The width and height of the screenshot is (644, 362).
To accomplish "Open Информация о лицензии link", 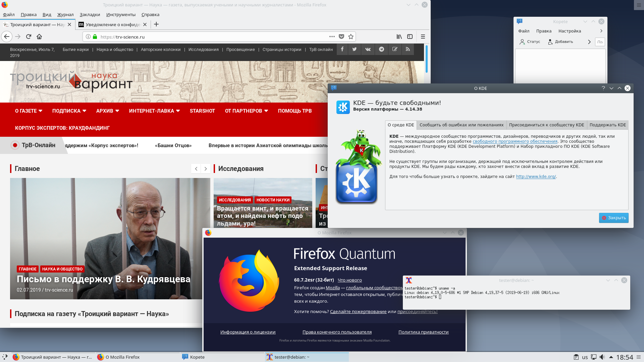I will point(248,332).
